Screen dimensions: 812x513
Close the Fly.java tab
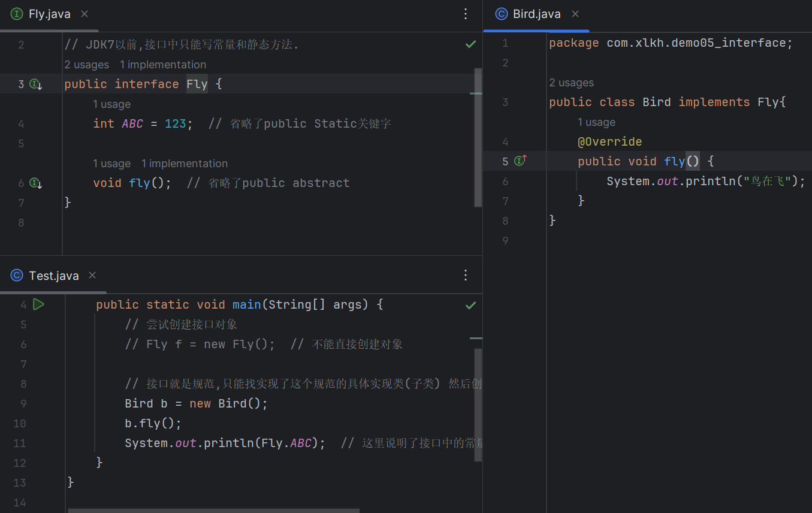pyautogui.click(x=84, y=14)
